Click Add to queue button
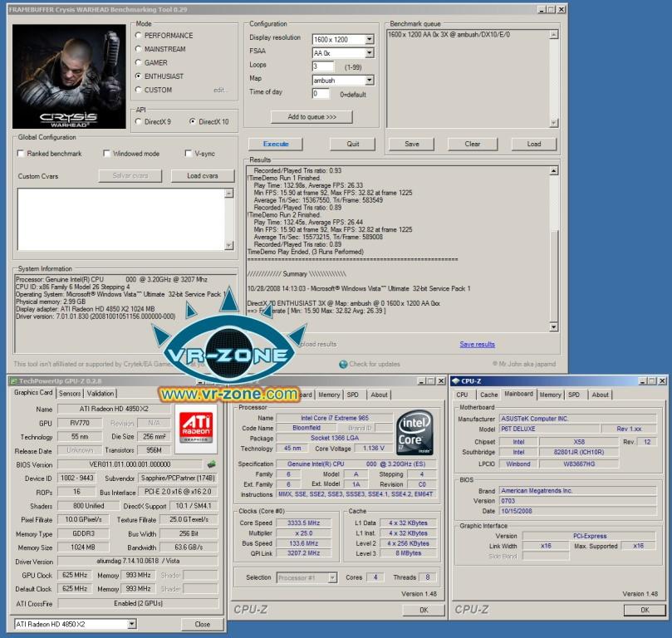This screenshot has width=672, height=638. click(x=311, y=116)
